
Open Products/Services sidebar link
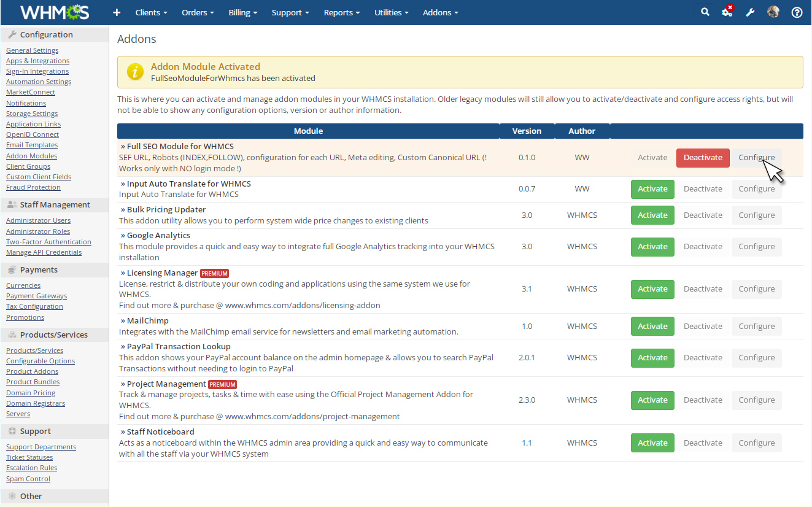tap(34, 350)
